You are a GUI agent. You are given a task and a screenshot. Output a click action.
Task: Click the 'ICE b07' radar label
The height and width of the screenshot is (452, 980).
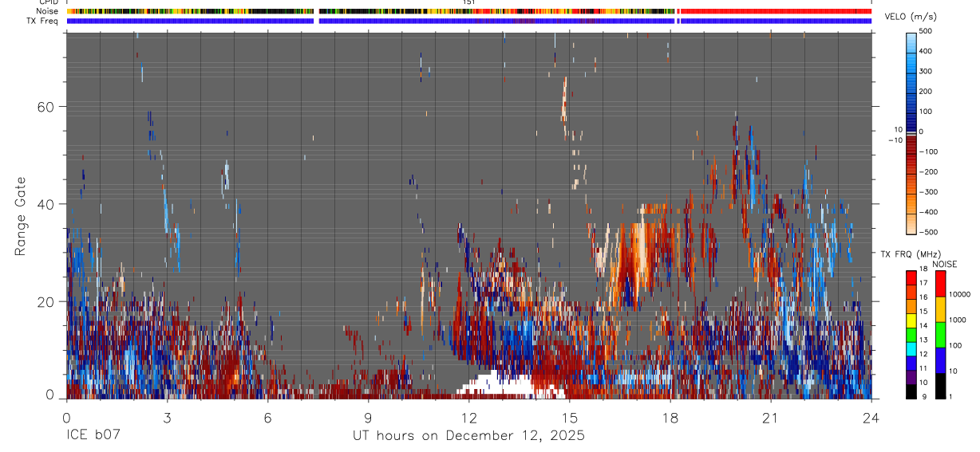pos(93,435)
